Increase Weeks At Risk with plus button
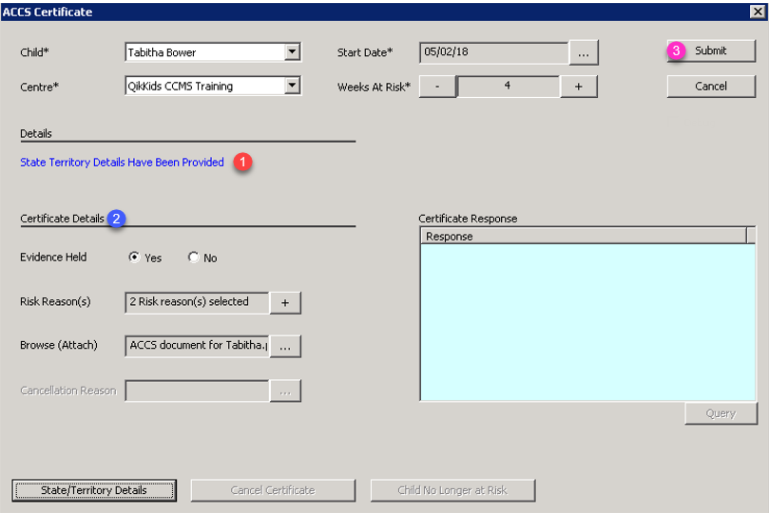772x517 pixels. pyautogui.click(x=578, y=87)
